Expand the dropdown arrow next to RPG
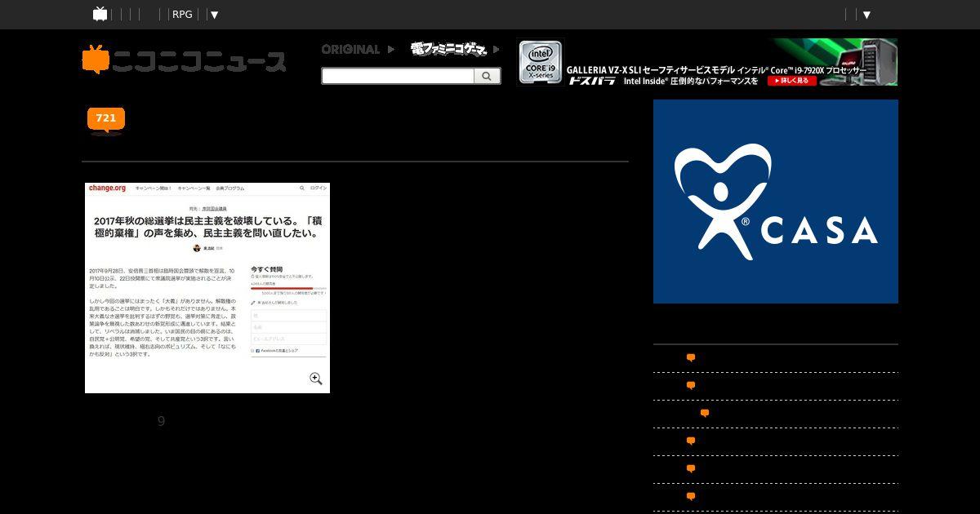The width and height of the screenshot is (980, 514). pos(213,15)
